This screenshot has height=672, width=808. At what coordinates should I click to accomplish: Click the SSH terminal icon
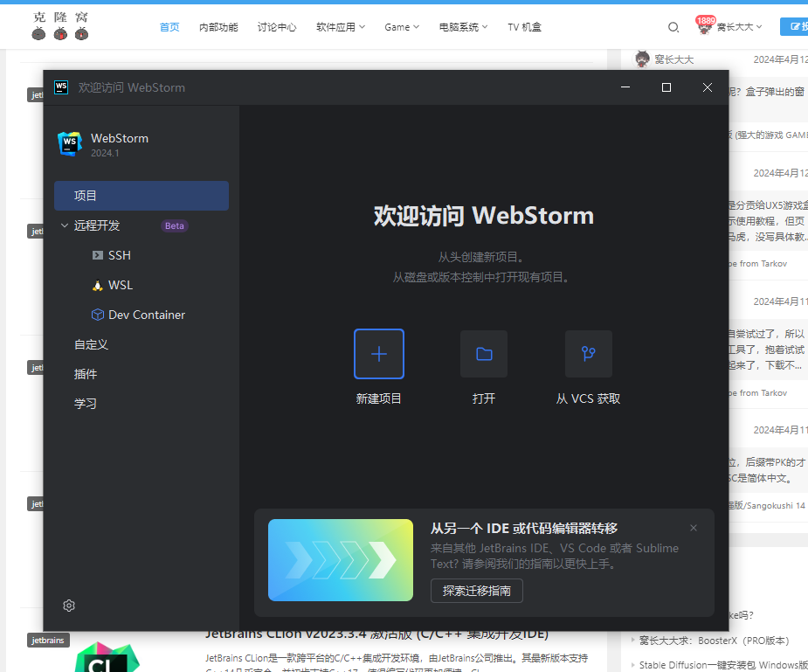tap(97, 255)
